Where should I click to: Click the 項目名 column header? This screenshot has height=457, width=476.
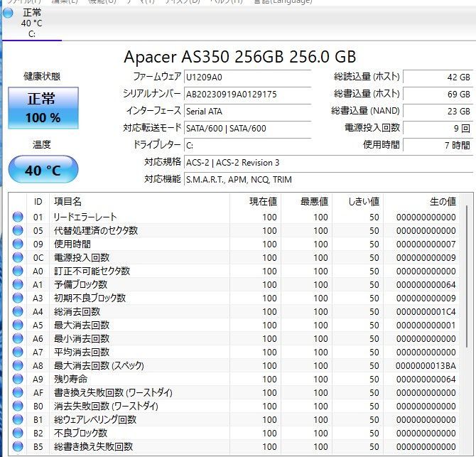[140, 201]
